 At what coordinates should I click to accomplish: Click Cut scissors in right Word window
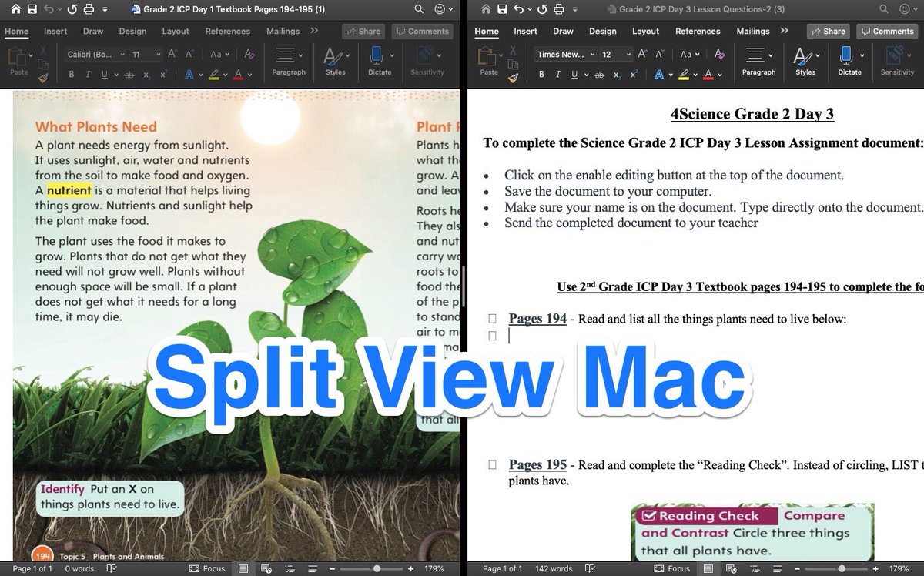pos(514,51)
